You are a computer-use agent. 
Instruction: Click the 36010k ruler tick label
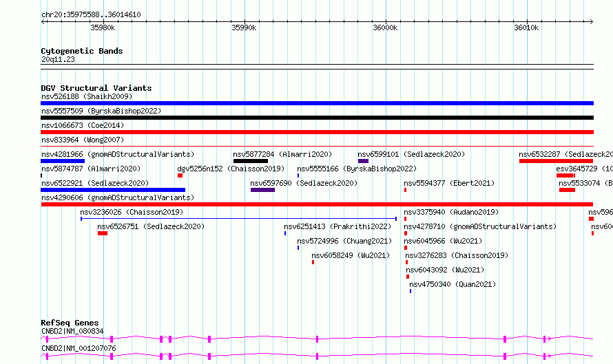pos(526,28)
